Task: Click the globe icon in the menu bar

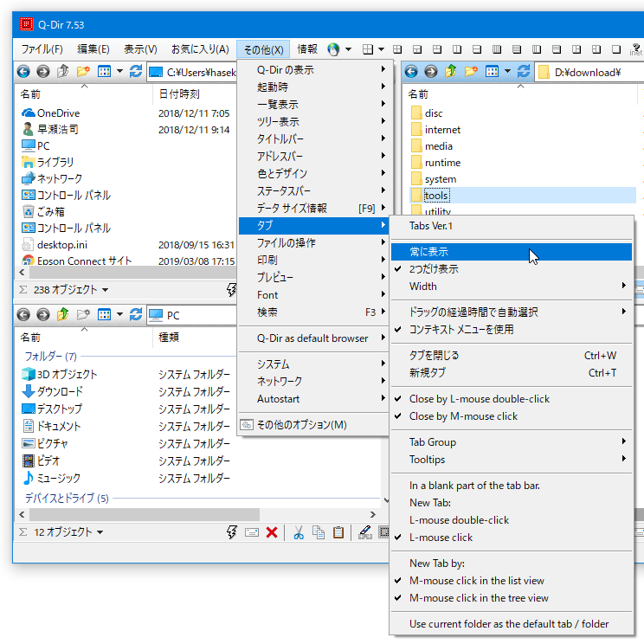Action: pos(333,49)
